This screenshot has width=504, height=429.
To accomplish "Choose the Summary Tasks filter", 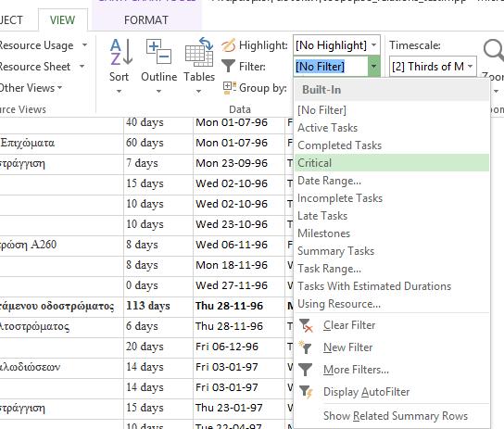I will tap(392, 251).
